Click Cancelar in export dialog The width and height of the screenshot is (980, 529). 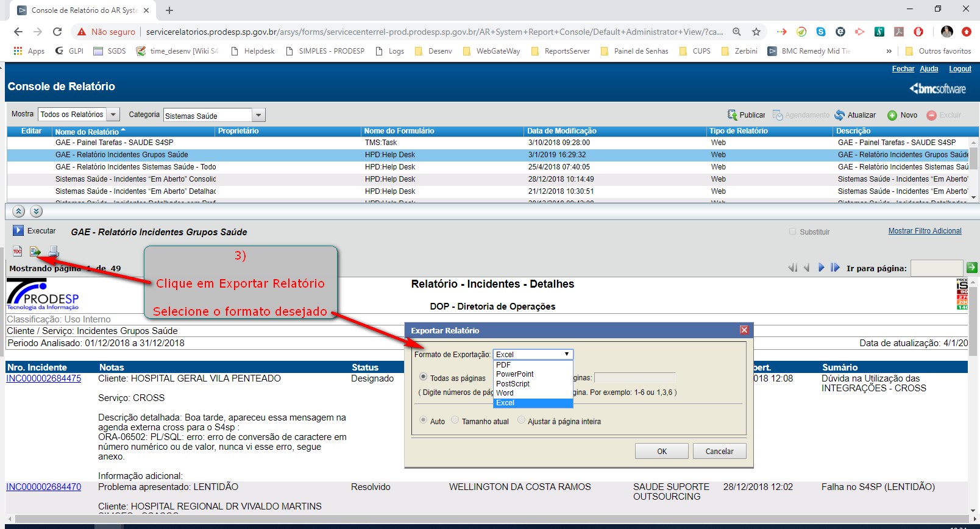(720, 451)
